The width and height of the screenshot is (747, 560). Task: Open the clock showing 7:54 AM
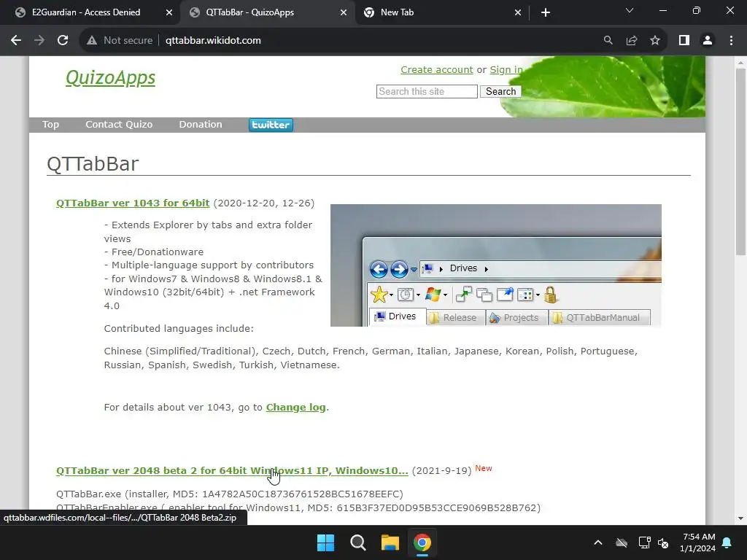[x=697, y=542]
